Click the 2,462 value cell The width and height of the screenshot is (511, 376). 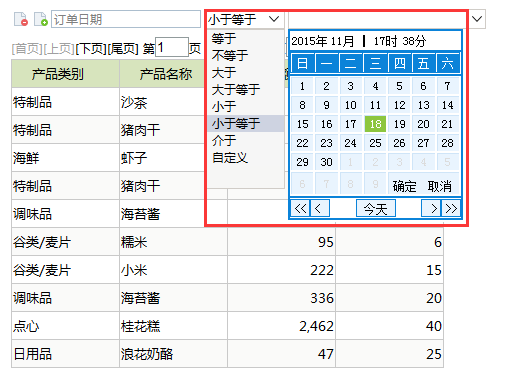point(281,326)
